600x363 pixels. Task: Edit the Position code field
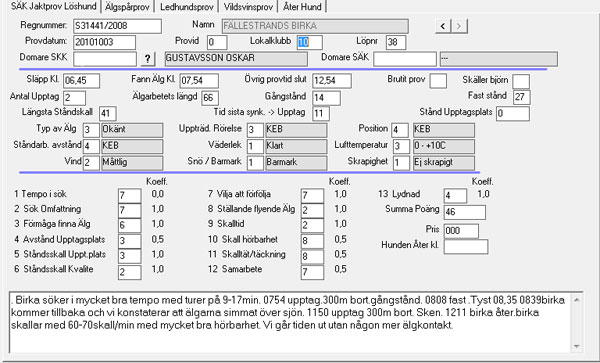point(399,130)
